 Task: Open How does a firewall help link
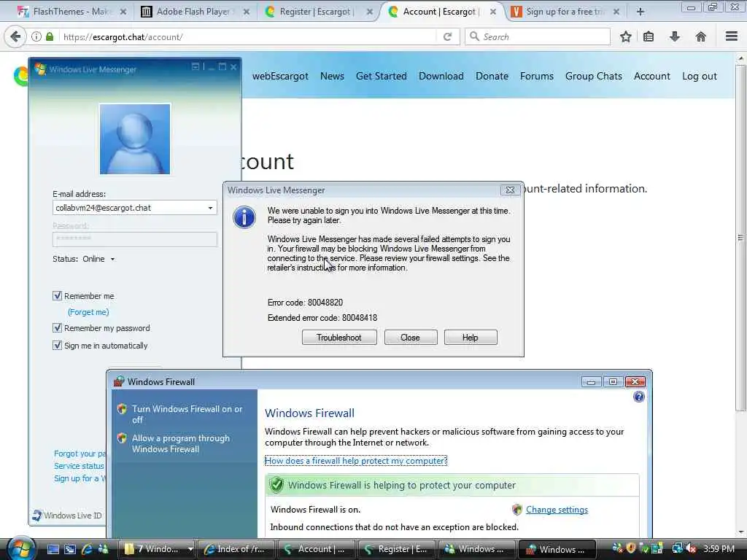click(x=356, y=461)
